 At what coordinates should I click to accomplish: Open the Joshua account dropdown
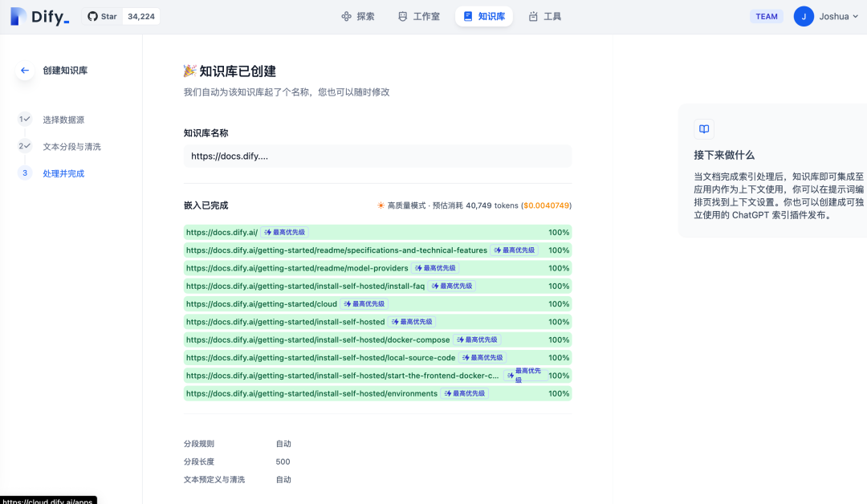point(835,16)
